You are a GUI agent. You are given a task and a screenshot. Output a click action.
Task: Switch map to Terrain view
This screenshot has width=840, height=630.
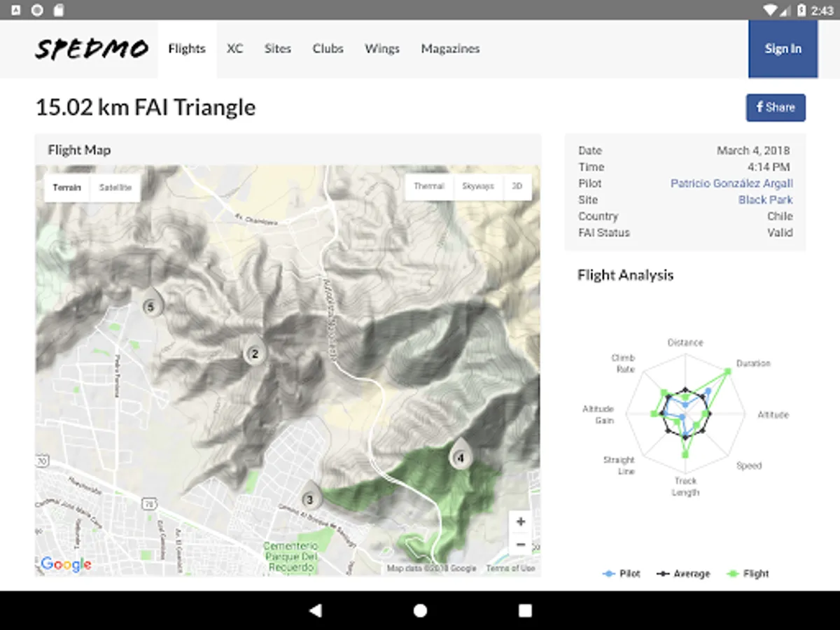(x=67, y=188)
